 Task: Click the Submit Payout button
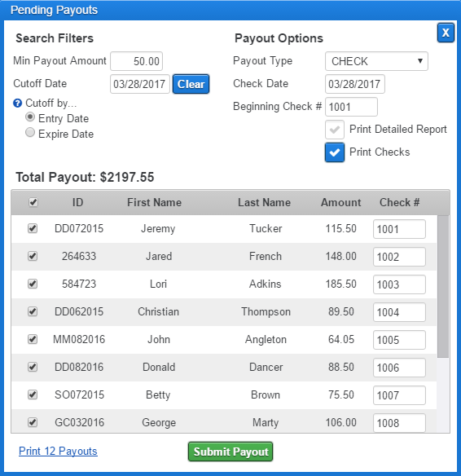point(230,452)
